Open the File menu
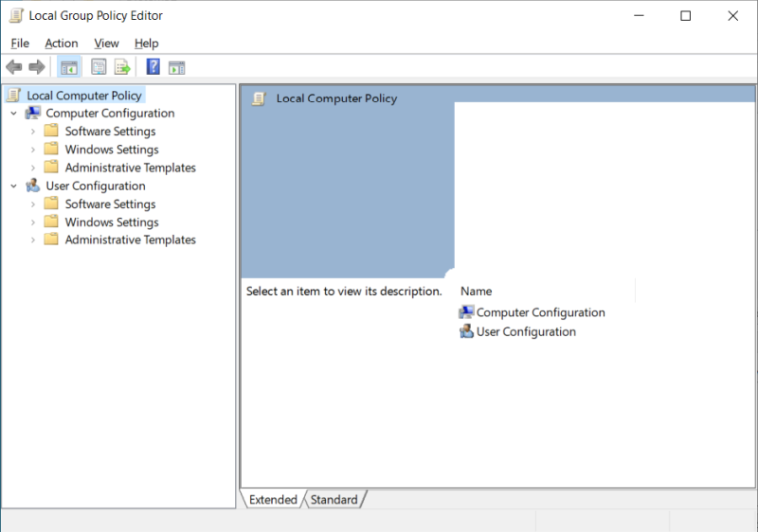 point(20,44)
